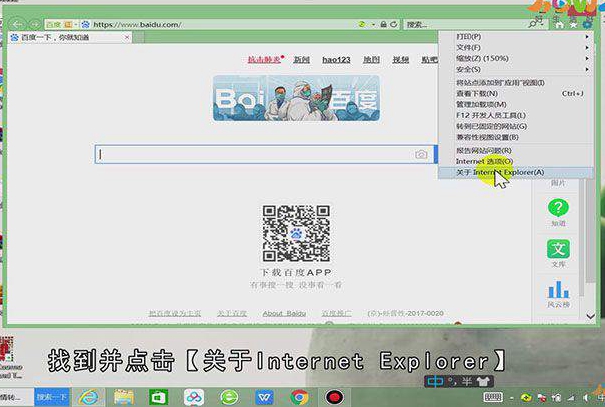Open the green 360 browser icon in taskbar
Image resolution: width=605 pixels, height=407 pixels.
tap(229, 397)
